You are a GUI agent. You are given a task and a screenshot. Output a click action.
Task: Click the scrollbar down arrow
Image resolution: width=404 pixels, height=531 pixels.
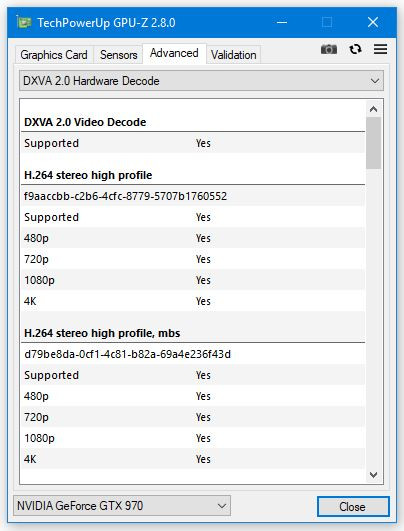[374, 475]
